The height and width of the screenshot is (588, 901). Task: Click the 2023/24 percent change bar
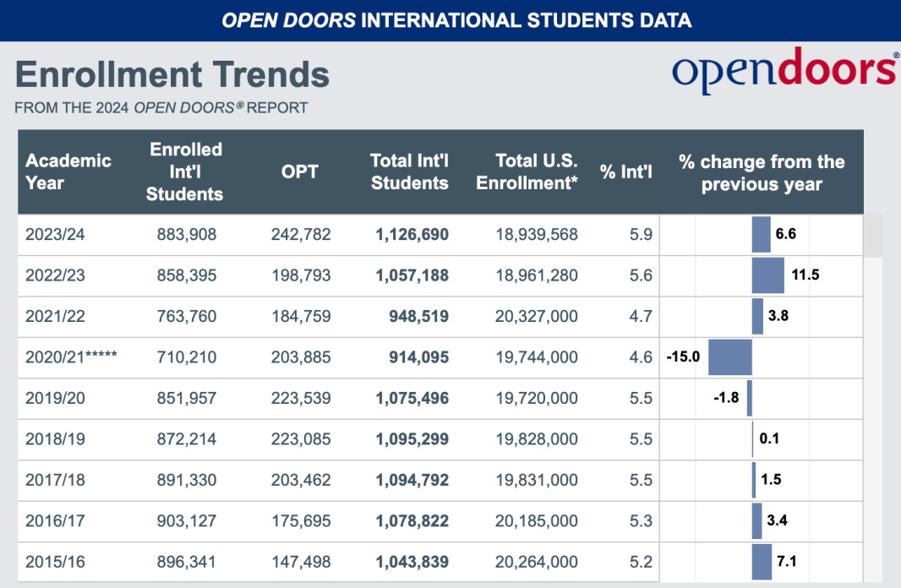(x=762, y=234)
